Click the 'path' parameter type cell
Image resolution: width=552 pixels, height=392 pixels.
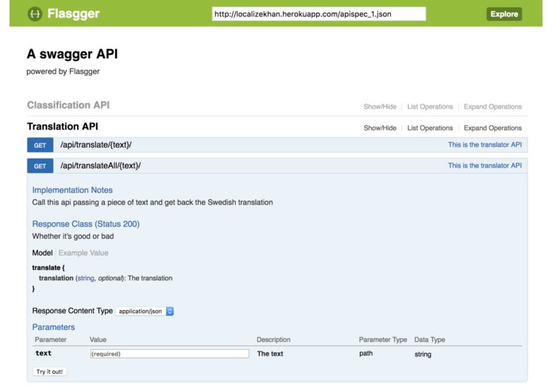point(366,353)
